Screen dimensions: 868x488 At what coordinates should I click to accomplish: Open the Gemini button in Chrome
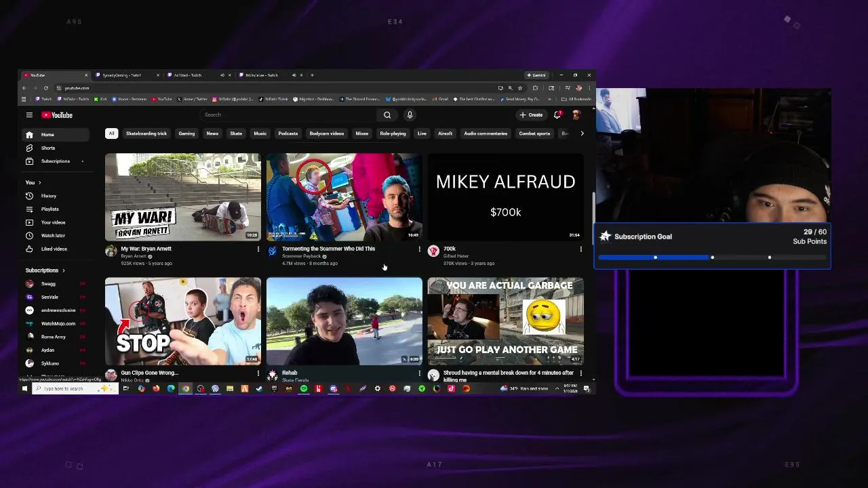(536, 75)
